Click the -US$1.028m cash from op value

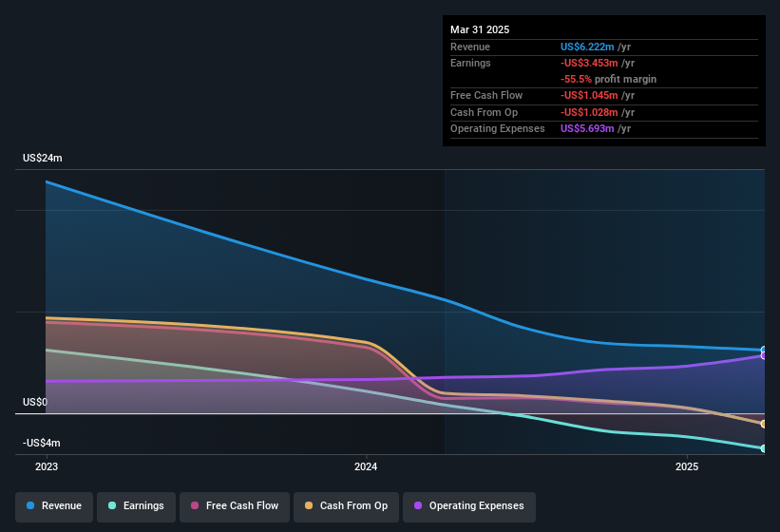click(x=589, y=112)
